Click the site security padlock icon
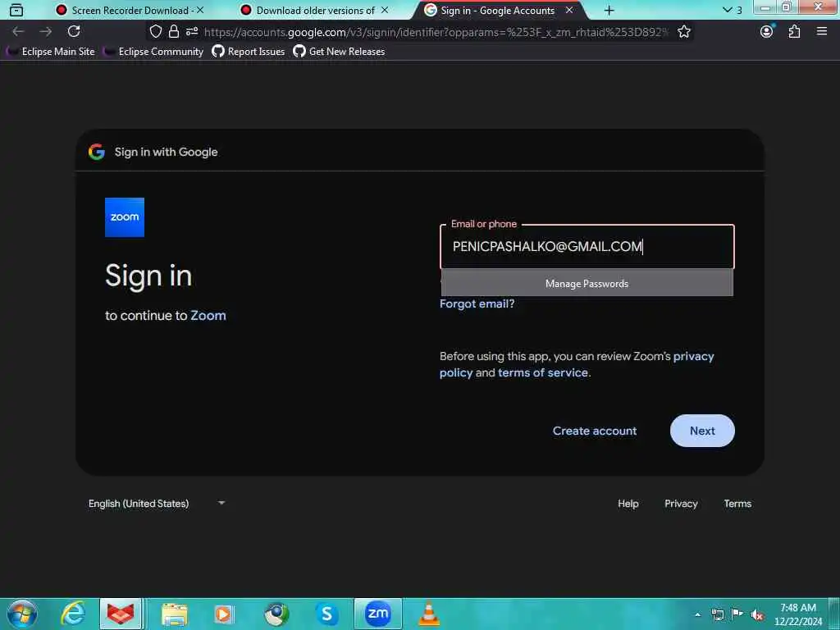The height and width of the screenshot is (630, 840). tap(174, 32)
